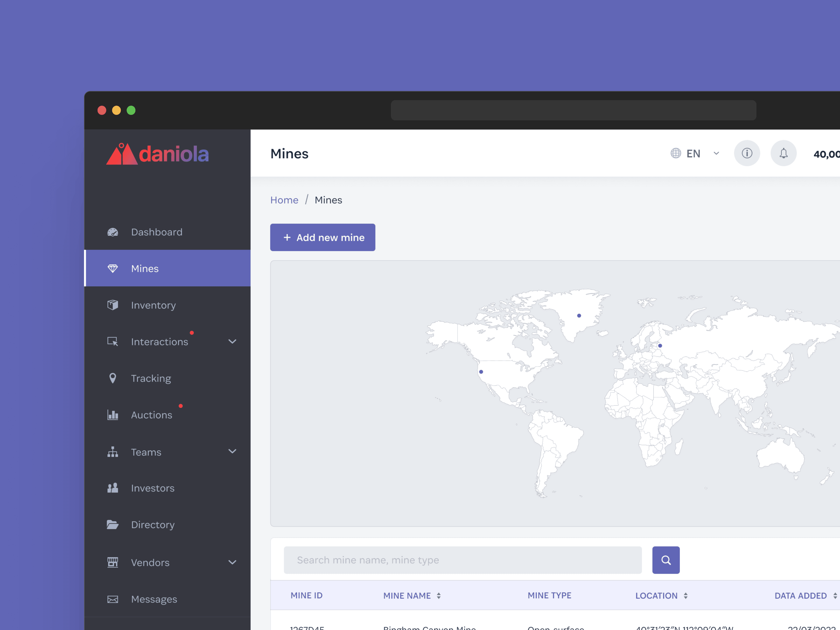
Task: Select the Greenland map marker
Action: [x=579, y=316]
